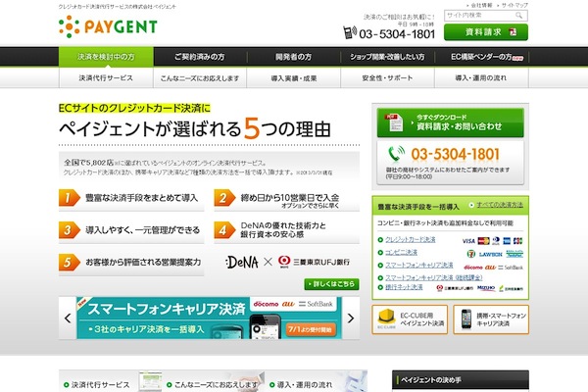The height and width of the screenshot is (392, 588).
Task: Select 安全性・サポート submenu item
Action: (x=387, y=78)
